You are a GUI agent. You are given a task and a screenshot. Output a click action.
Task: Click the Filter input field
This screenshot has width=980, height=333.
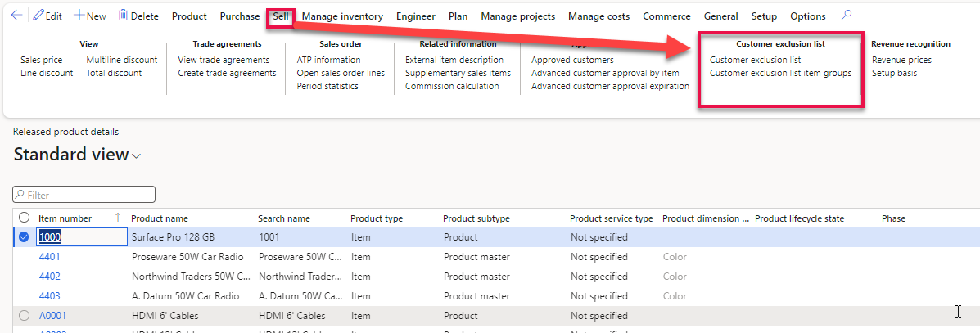point(84,195)
